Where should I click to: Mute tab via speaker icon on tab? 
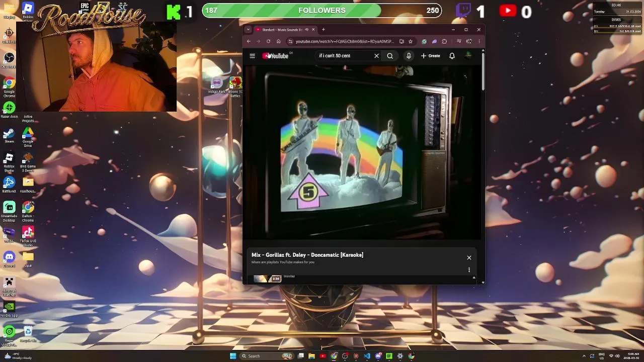(x=306, y=30)
